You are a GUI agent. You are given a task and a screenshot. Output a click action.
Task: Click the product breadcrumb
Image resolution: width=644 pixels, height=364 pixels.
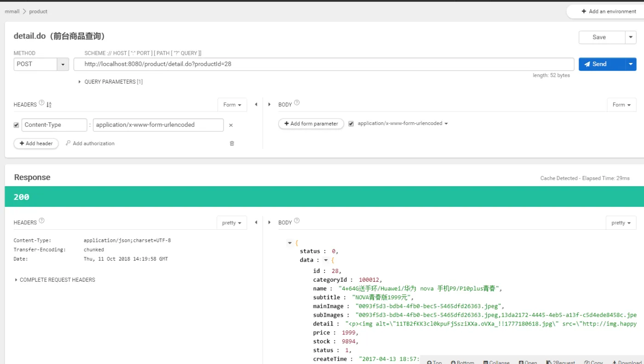point(38,11)
